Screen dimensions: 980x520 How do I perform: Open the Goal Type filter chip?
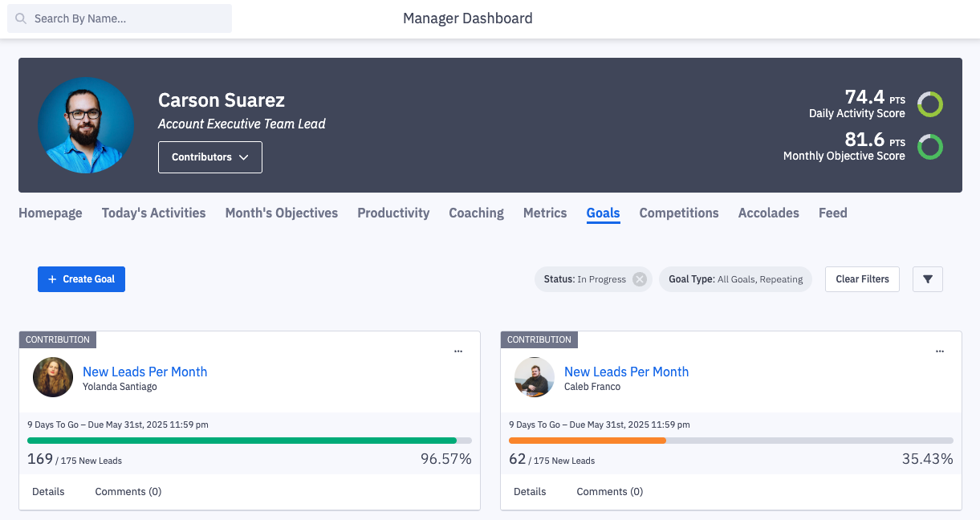[x=735, y=279]
